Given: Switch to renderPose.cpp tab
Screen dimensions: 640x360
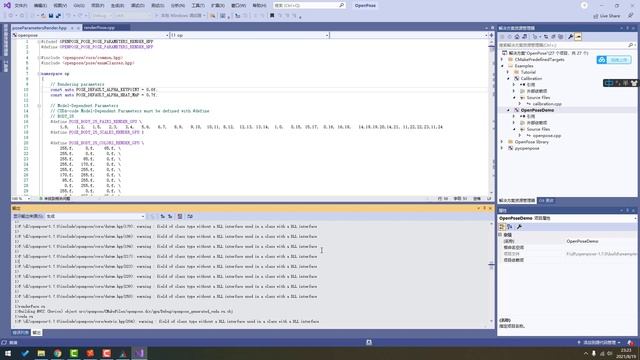Looking at the screenshot, I should tap(100, 28).
